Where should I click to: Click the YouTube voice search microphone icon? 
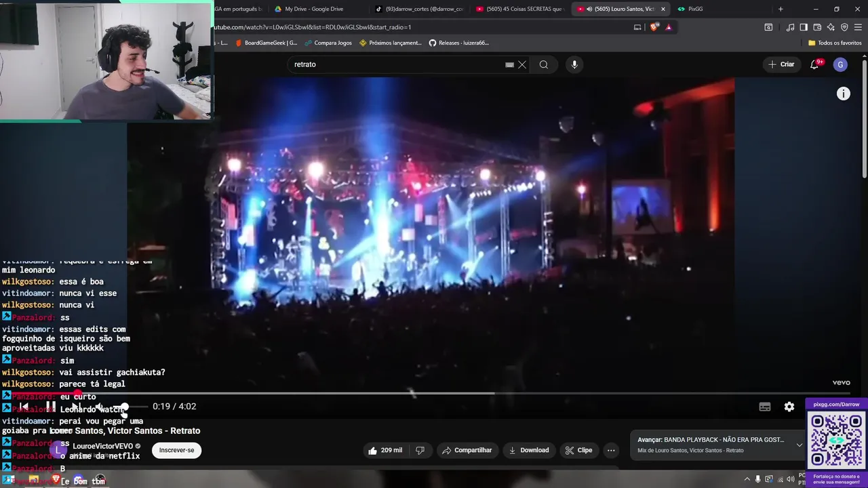click(x=574, y=64)
